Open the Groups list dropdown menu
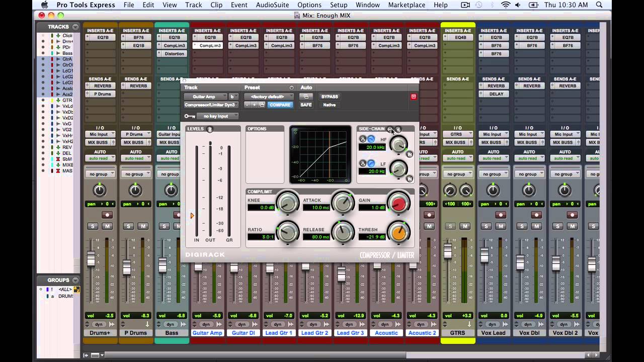 [x=75, y=280]
